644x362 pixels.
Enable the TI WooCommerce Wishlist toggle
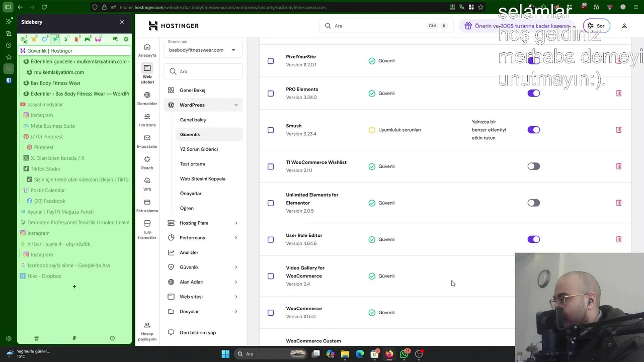[x=534, y=166]
